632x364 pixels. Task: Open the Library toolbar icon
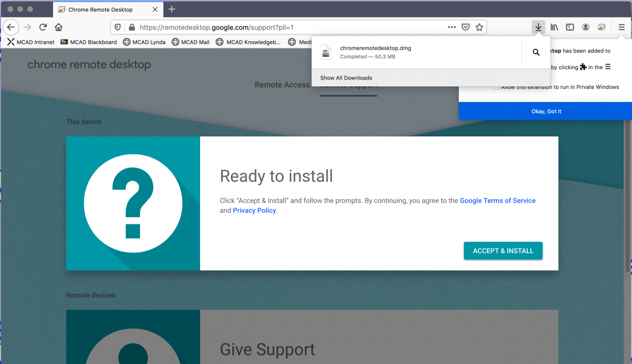click(x=555, y=27)
